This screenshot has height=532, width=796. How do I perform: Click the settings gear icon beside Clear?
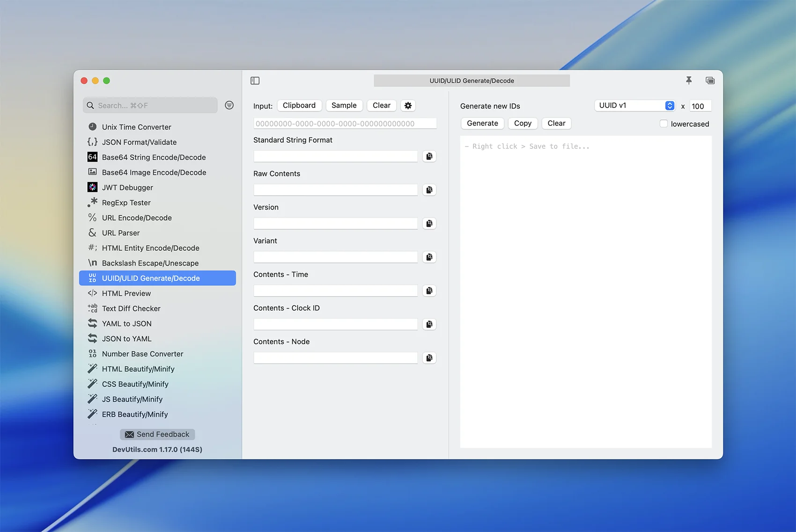tap(408, 106)
